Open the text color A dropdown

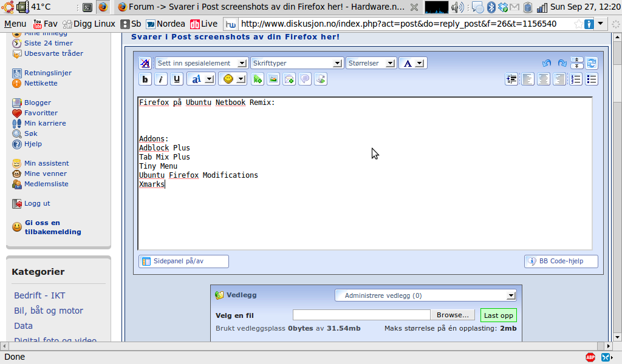412,63
